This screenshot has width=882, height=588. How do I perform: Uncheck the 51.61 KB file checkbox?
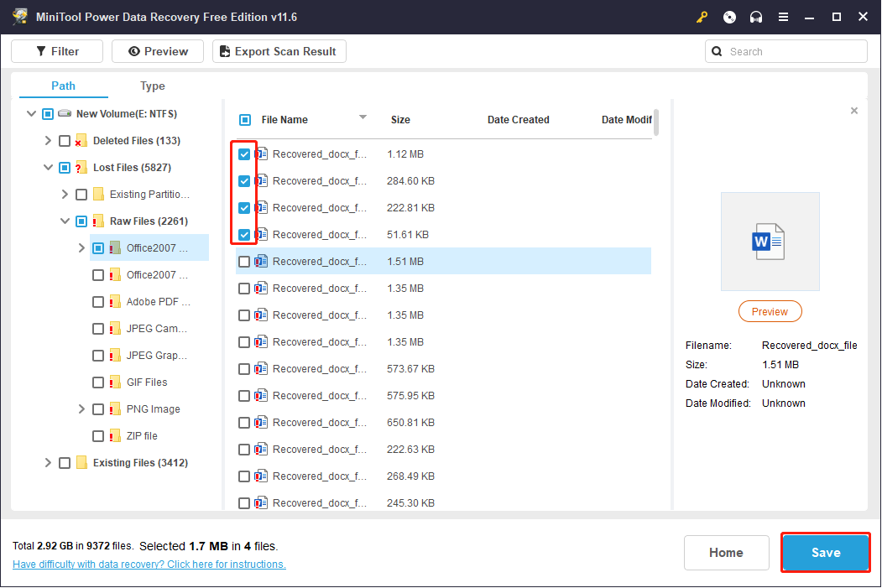click(244, 234)
